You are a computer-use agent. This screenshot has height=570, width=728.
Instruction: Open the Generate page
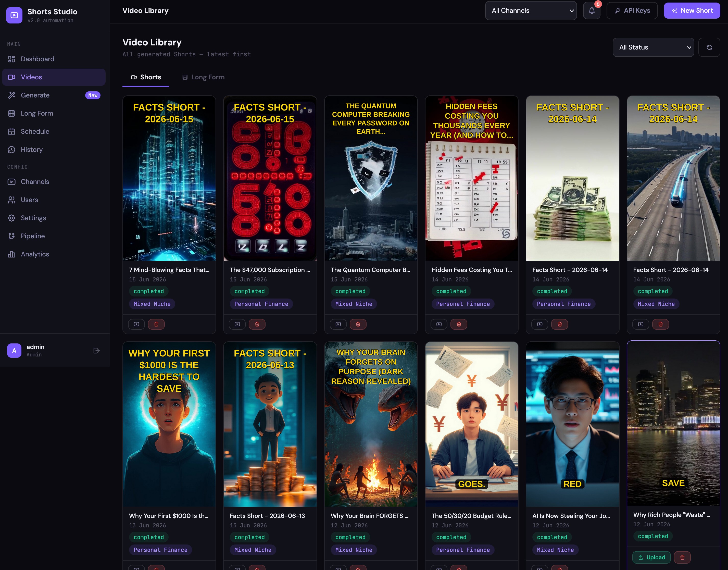(x=54, y=95)
